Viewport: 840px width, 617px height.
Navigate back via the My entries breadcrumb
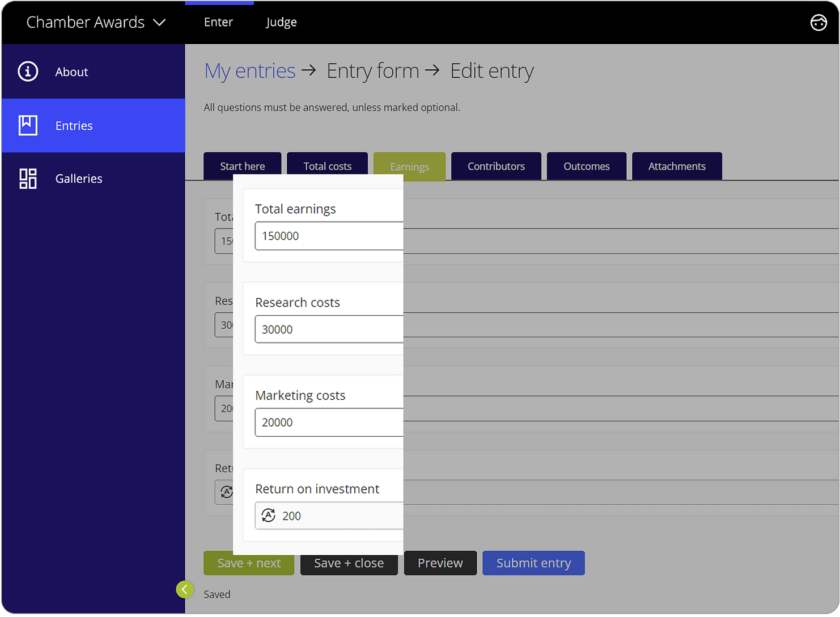coord(249,70)
